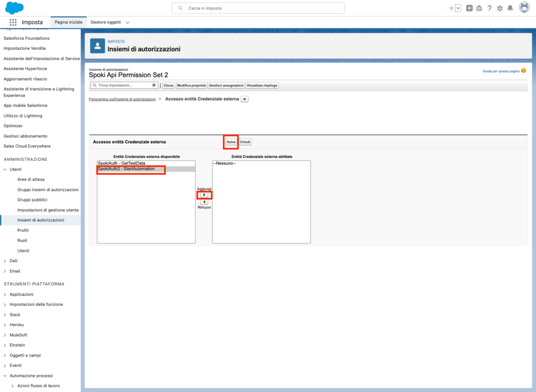
Task: Switch to the Gestore oggetti tab
Action: [x=106, y=22]
